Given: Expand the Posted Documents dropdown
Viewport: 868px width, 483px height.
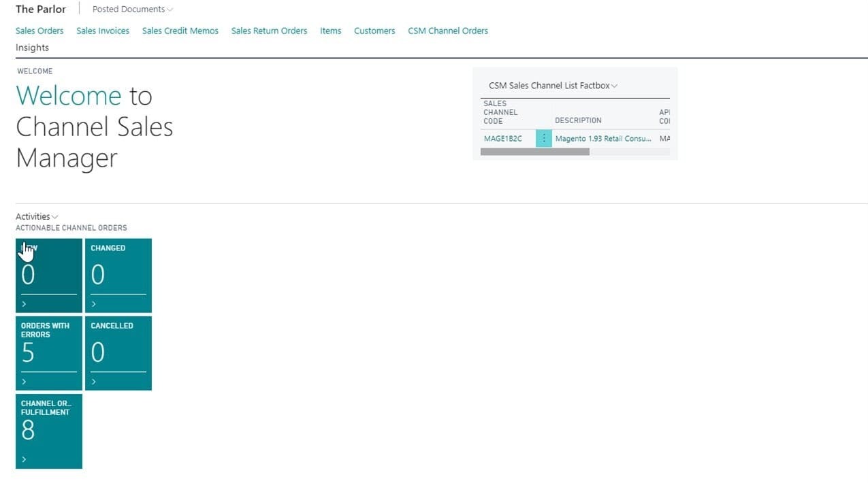Looking at the screenshot, I should coord(133,10).
